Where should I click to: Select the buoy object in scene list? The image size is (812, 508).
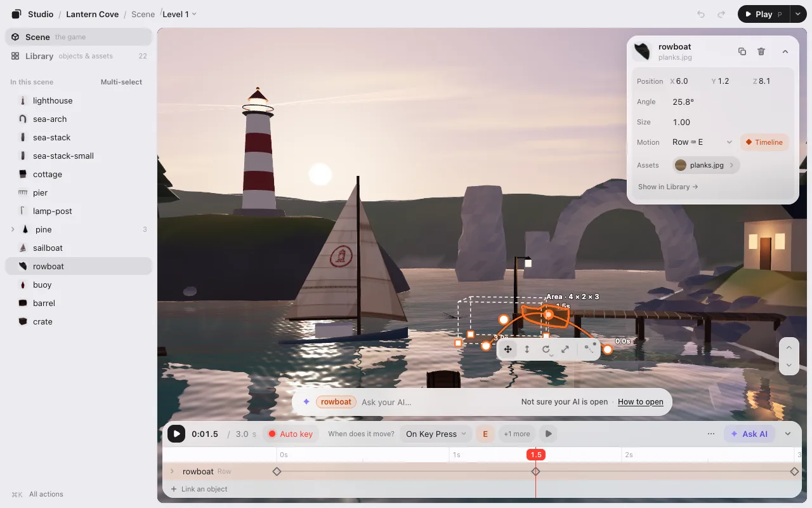point(79,284)
